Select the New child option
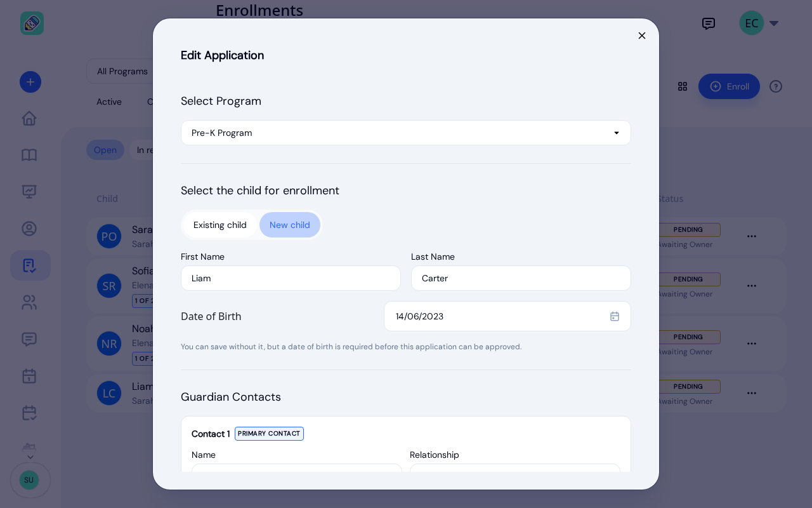Viewport: 812px width, 508px height. click(290, 225)
